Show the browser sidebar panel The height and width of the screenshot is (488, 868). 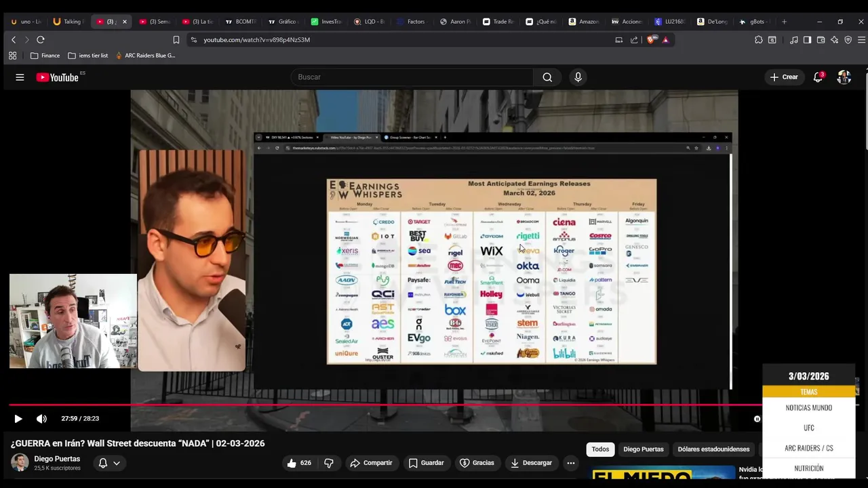point(807,39)
